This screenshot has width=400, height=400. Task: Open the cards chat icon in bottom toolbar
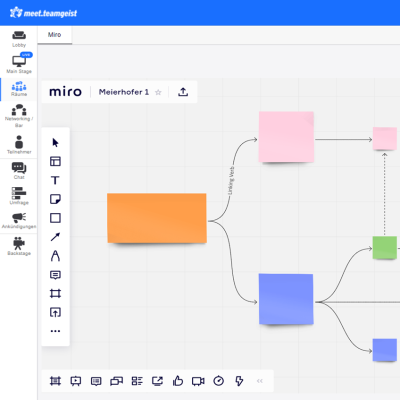[x=116, y=381]
